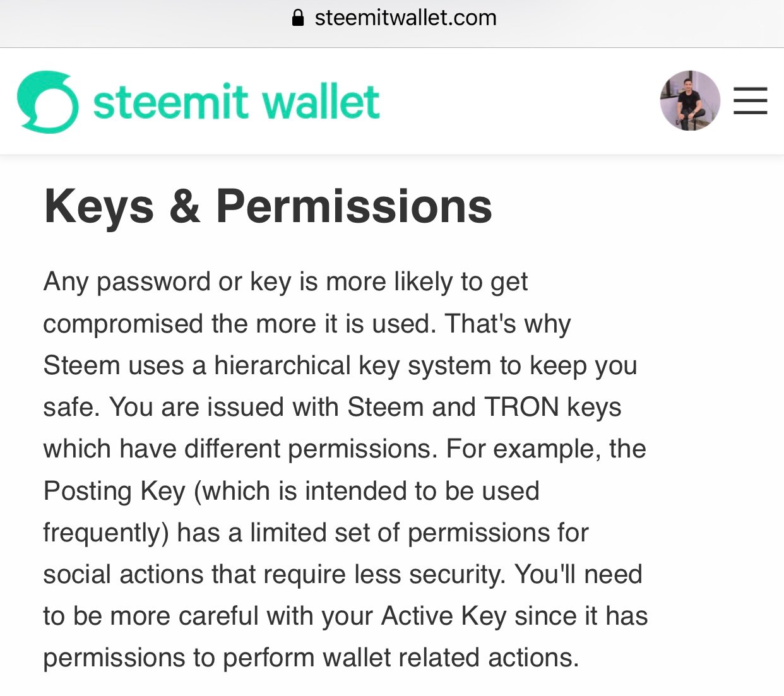This screenshot has height=696, width=784.
Task: Open the hamburger menu
Action: coord(750,101)
